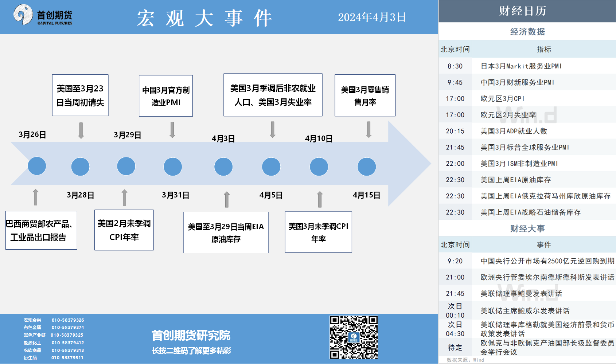
Task: Click the down arrow under 中国3月官方制造业PMI box
Action: 172,130
